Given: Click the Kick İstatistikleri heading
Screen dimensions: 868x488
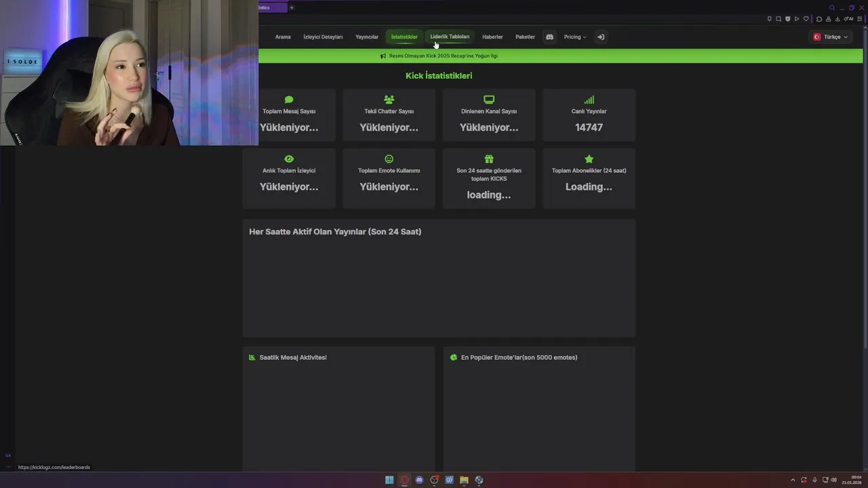Looking at the screenshot, I should 439,75.
